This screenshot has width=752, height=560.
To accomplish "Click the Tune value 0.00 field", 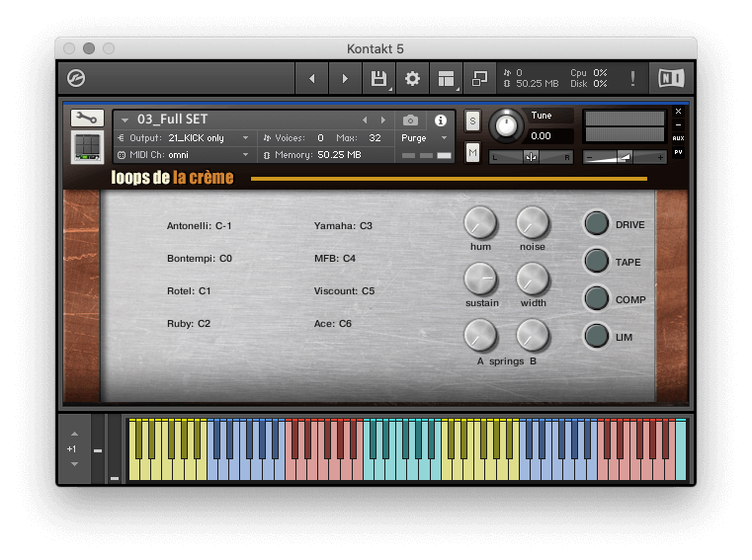I will click(x=550, y=136).
